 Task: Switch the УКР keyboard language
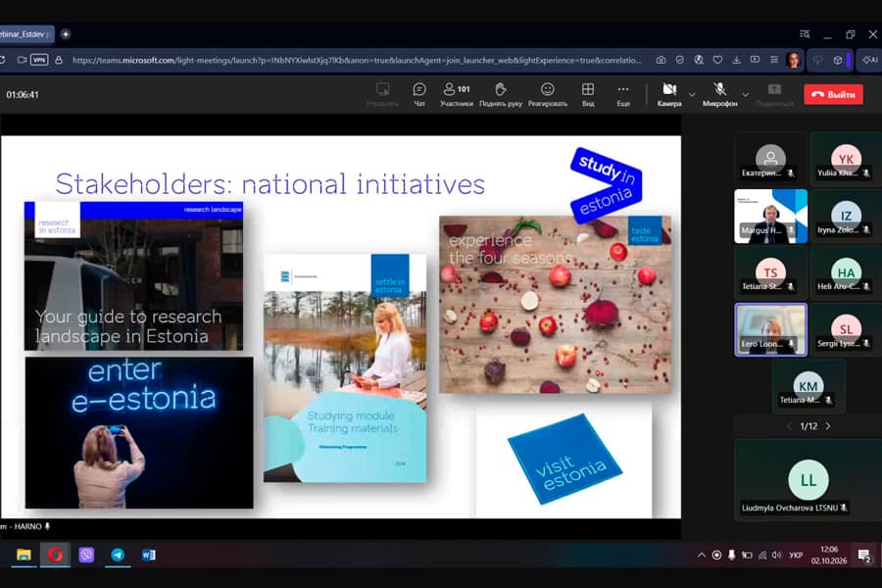(796, 556)
